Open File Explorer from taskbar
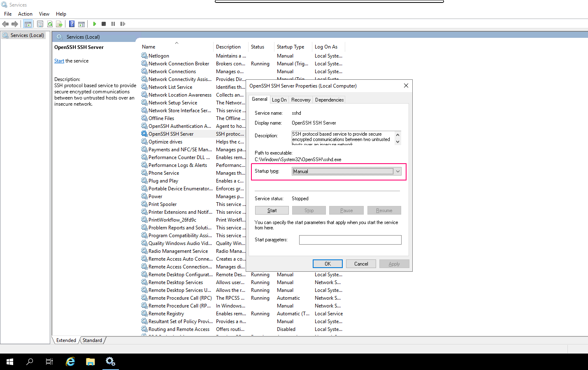The image size is (588, 370). click(x=91, y=362)
